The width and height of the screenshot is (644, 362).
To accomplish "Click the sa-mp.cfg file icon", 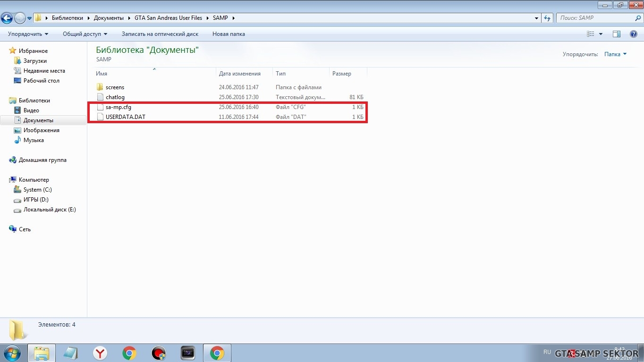I will [x=100, y=107].
